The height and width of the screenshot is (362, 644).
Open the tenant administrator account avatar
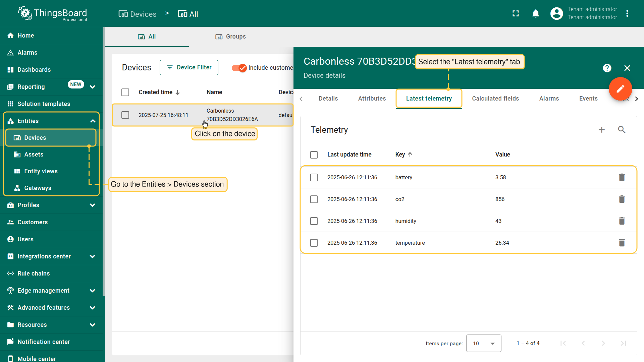556,13
